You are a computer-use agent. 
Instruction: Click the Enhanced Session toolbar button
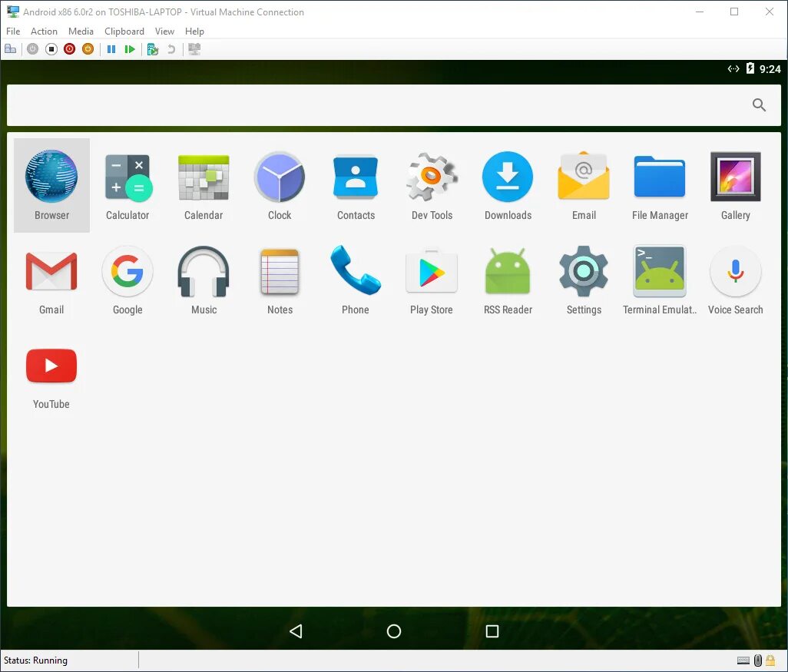[194, 48]
